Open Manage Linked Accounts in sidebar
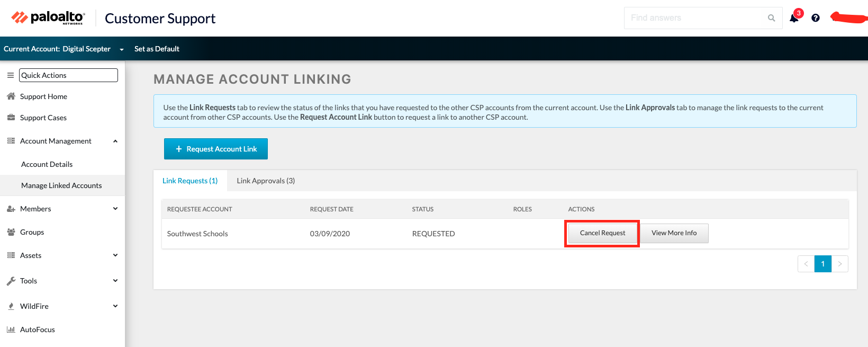868x347 pixels. (61, 185)
